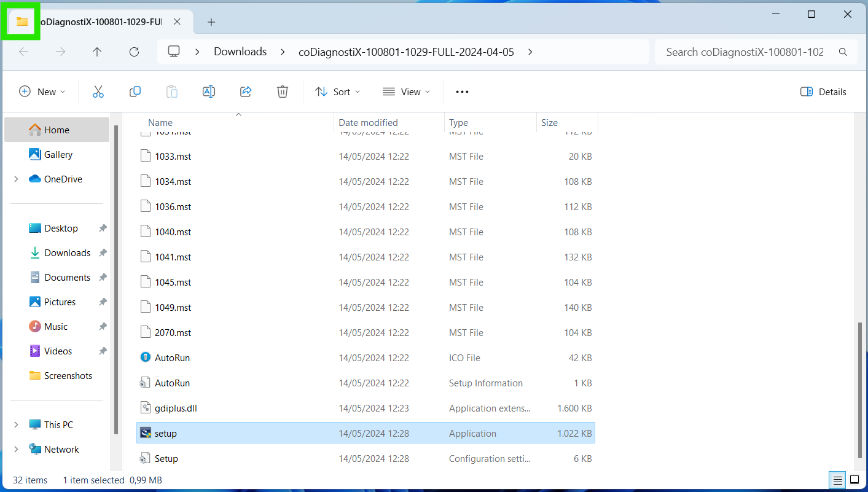Sort by Type column header

coord(458,122)
